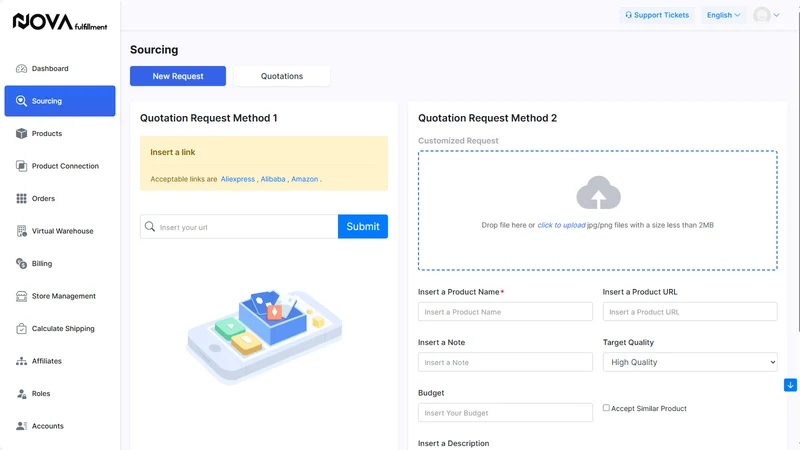Image resolution: width=800 pixels, height=450 pixels.
Task: Focus the Insert your url field
Action: tap(239, 227)
